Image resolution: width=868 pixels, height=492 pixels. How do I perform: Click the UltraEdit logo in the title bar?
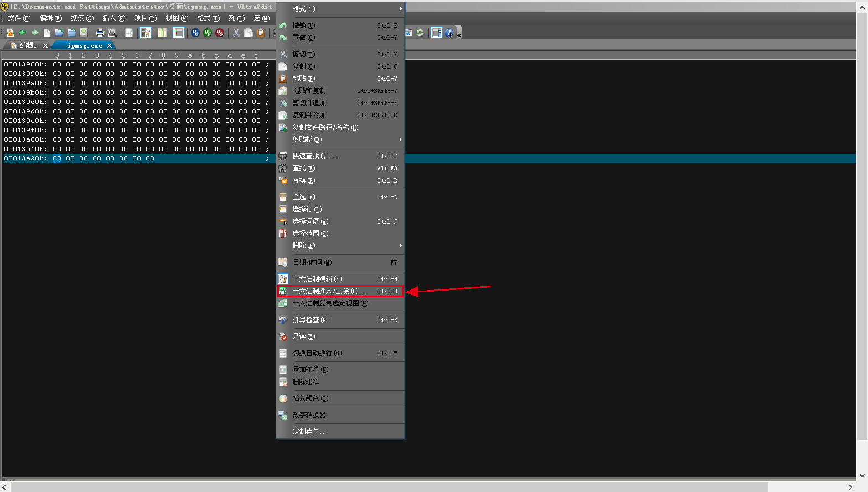4,7
